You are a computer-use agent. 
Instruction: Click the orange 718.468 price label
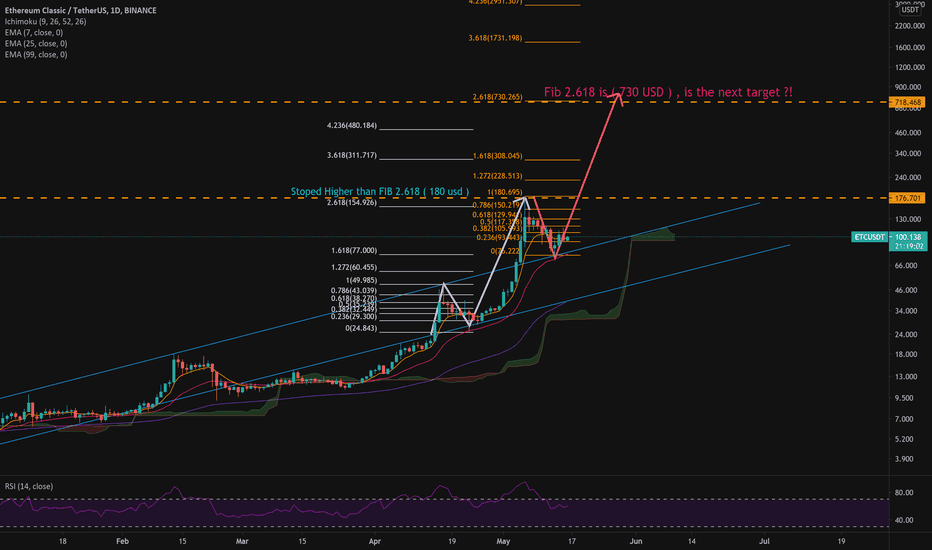tap(907, 102)
